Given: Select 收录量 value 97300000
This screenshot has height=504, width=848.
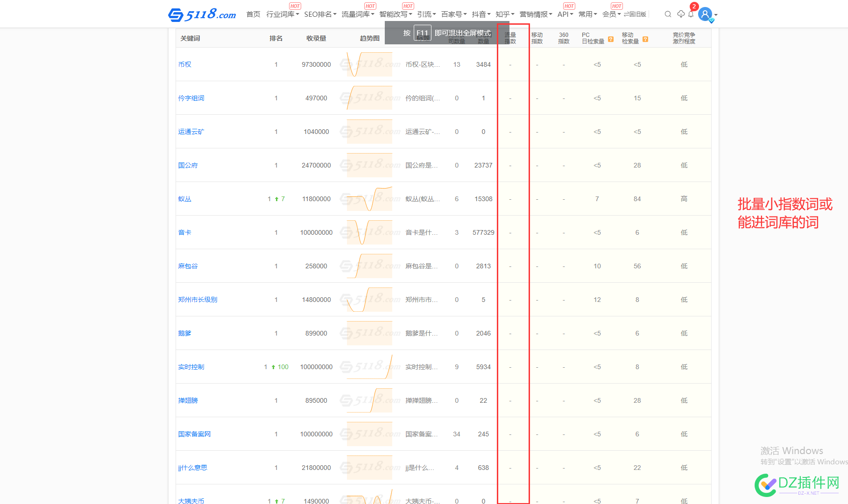Looking at the screenshot, I should tap(316, 64).
